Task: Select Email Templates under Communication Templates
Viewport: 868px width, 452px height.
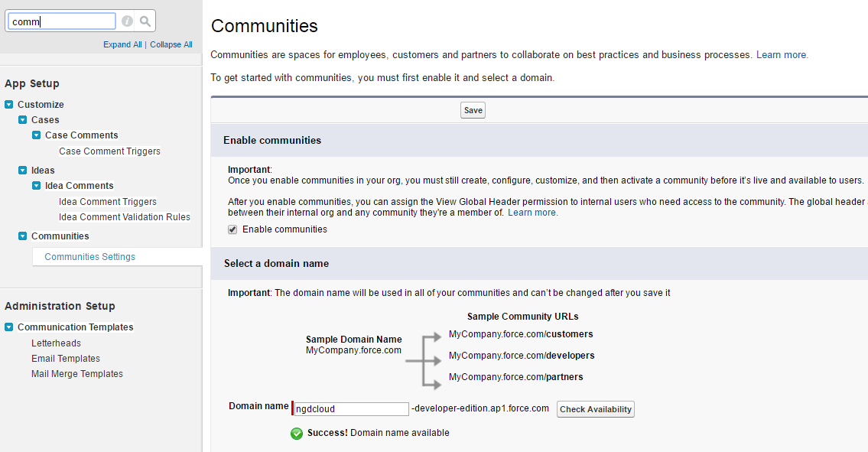Action: click(65, 358)
